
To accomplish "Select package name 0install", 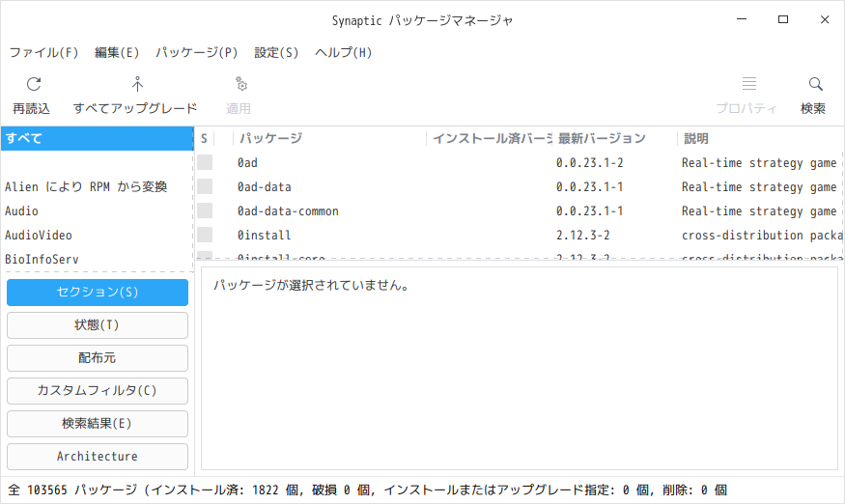I will (264, 236).
